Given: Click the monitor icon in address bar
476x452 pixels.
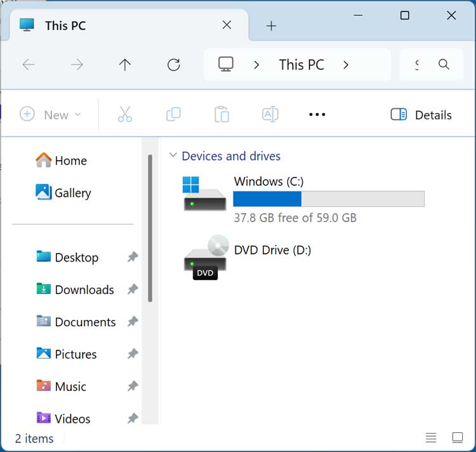Looking at the screenshot, I should [226, 64].
